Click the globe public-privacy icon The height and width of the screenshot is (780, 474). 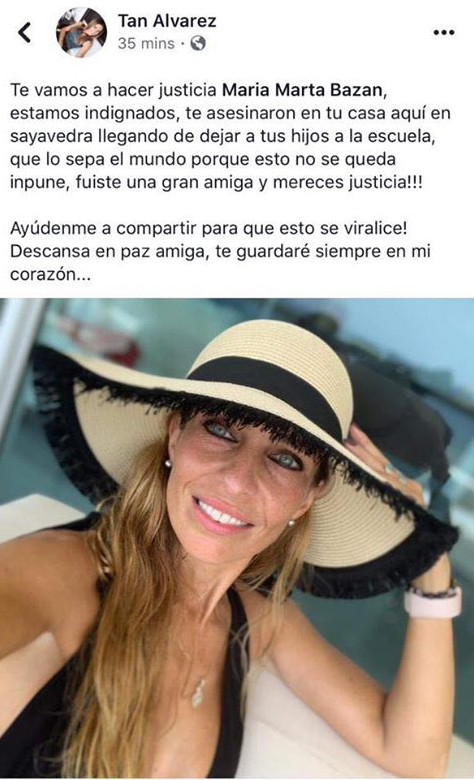pyautogui.click(x=197, y=44)
